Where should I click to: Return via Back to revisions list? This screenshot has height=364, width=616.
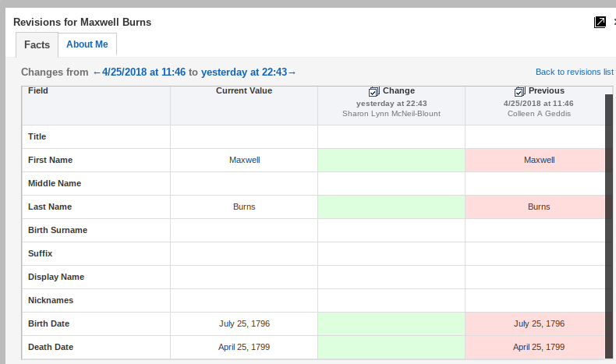pos(574,72)
